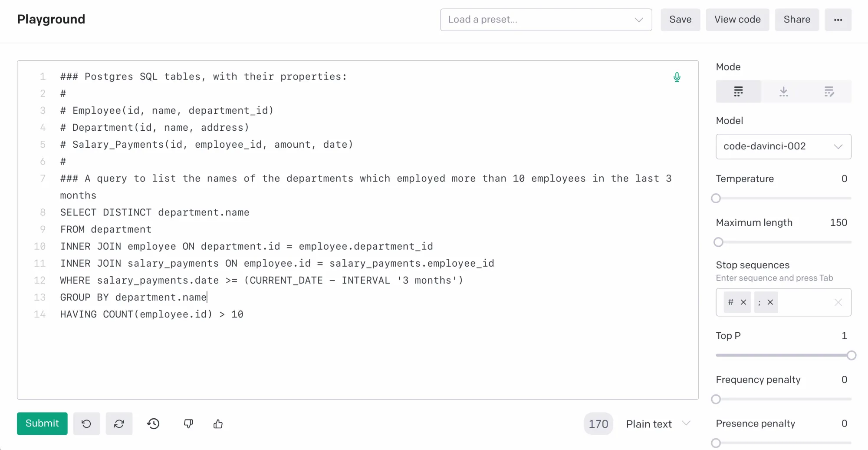Click the thumbs down icon
This screenshot has width=868, height=450.
point(188,424)
